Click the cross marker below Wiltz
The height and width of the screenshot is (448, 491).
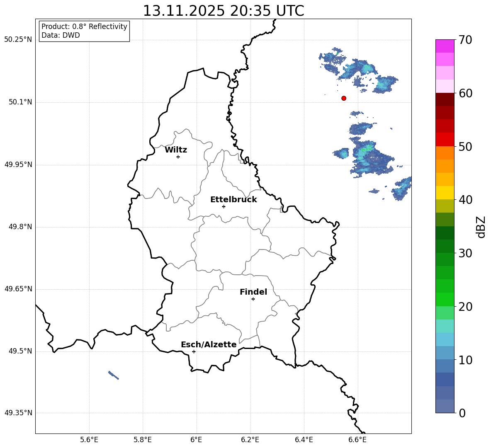click(178, 157)
